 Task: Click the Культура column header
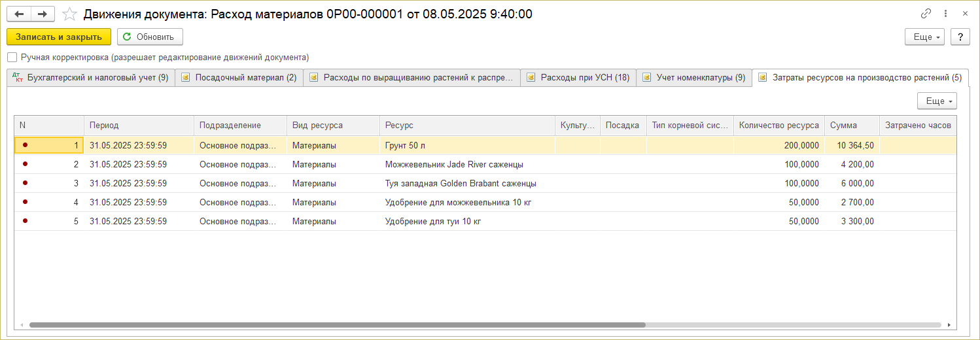[x=578, y=125]
